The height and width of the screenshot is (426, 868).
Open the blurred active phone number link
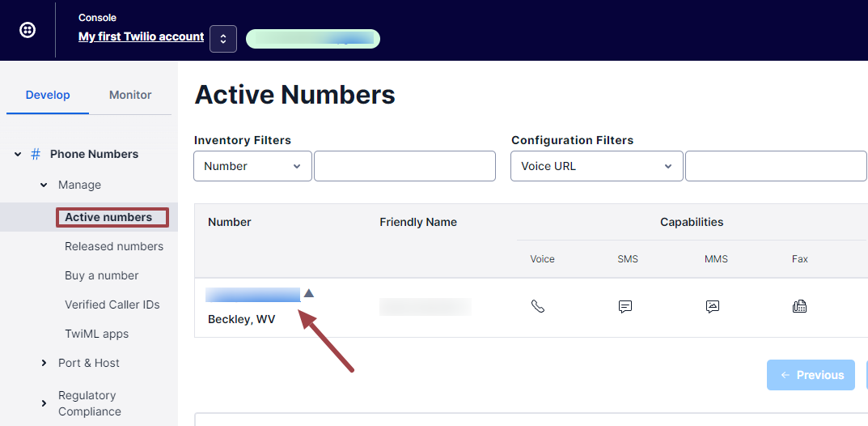point(253,295)
